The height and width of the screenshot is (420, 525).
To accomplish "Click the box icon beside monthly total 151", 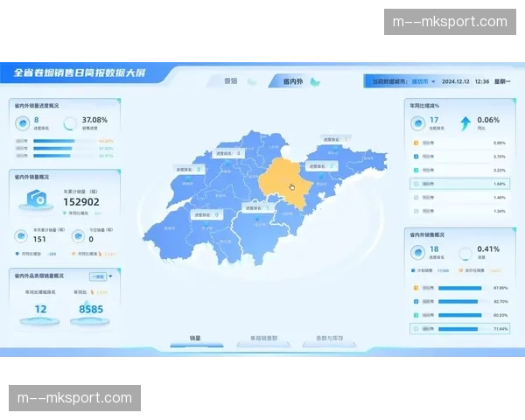I will [21, 236].
